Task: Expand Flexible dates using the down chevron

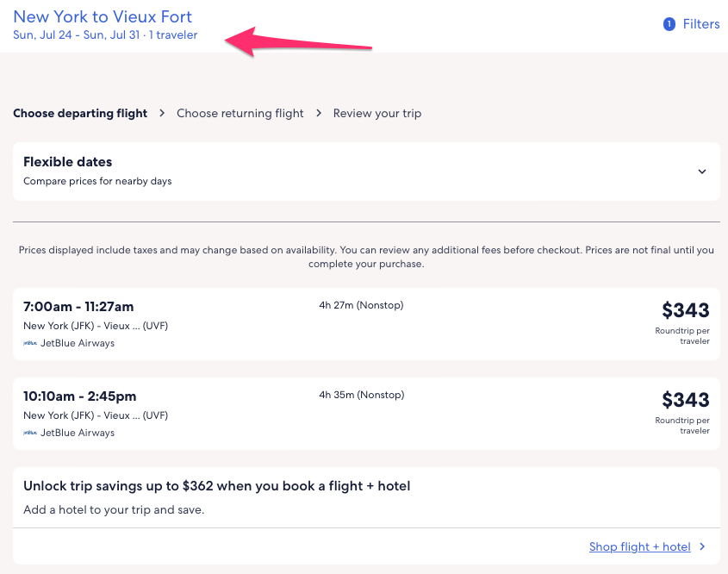Action: pyautogui.click(x=702, y=172)
